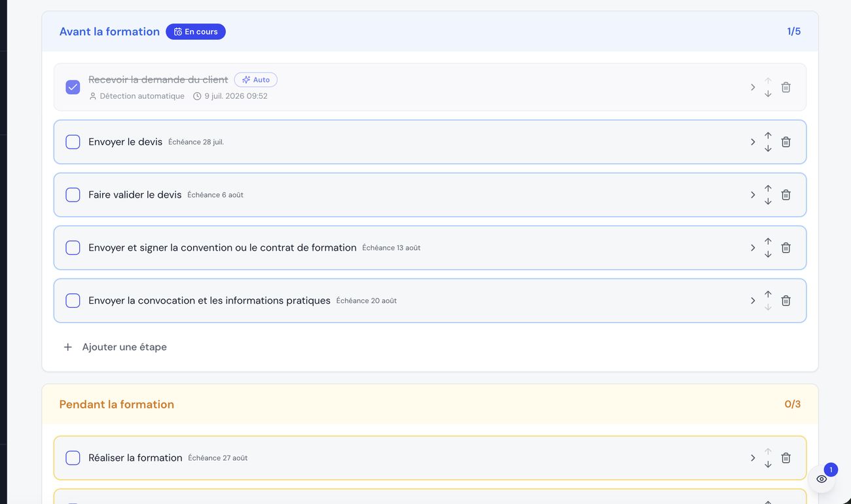Screen dimensions: 851x504
Task: Click the greyed down arrow on "Envoyer la convocation"
Action: (x=768, y=308)
